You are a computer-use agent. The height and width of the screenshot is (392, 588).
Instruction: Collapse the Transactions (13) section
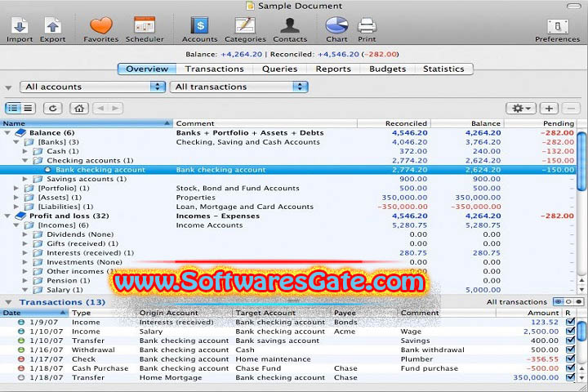point(9,302)
